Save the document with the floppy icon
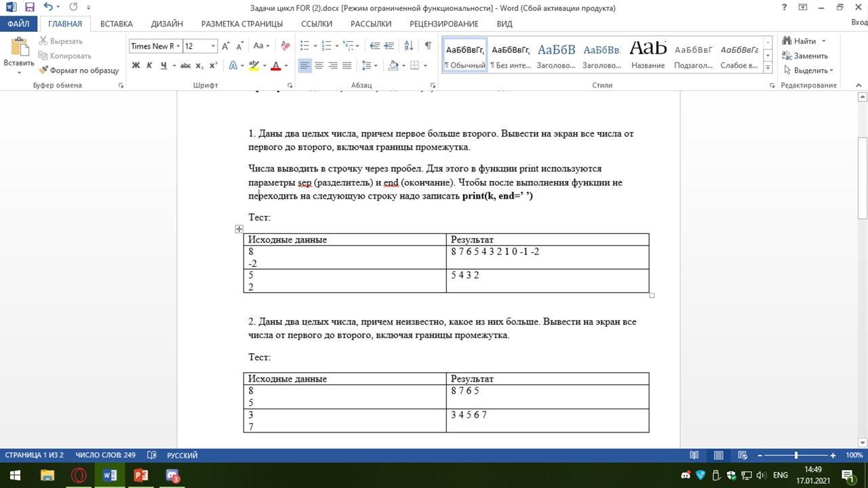 pos(29,7)
